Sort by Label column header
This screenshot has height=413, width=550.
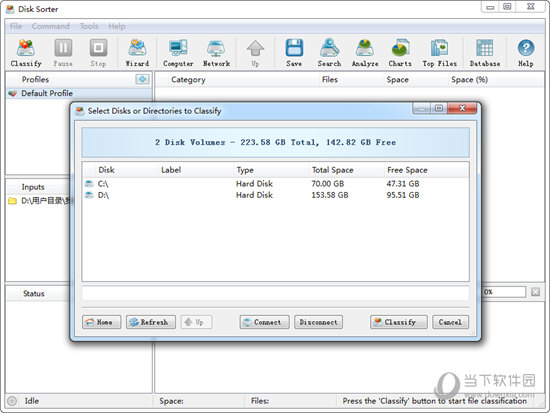pyautogui.click(x=196, y=170)
